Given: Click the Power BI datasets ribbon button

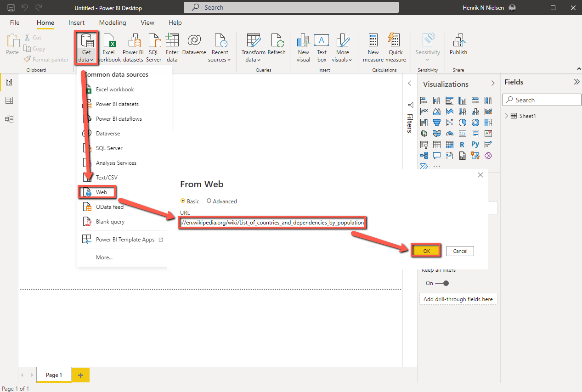Looking at the screenshot, I should [133, 48].
